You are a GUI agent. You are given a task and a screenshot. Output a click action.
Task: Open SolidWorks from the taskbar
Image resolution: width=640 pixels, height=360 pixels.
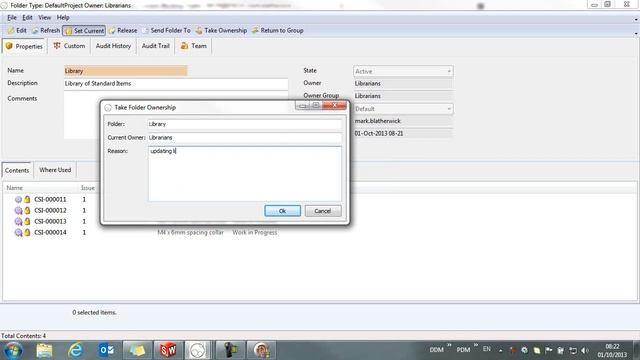pos(168,350)
